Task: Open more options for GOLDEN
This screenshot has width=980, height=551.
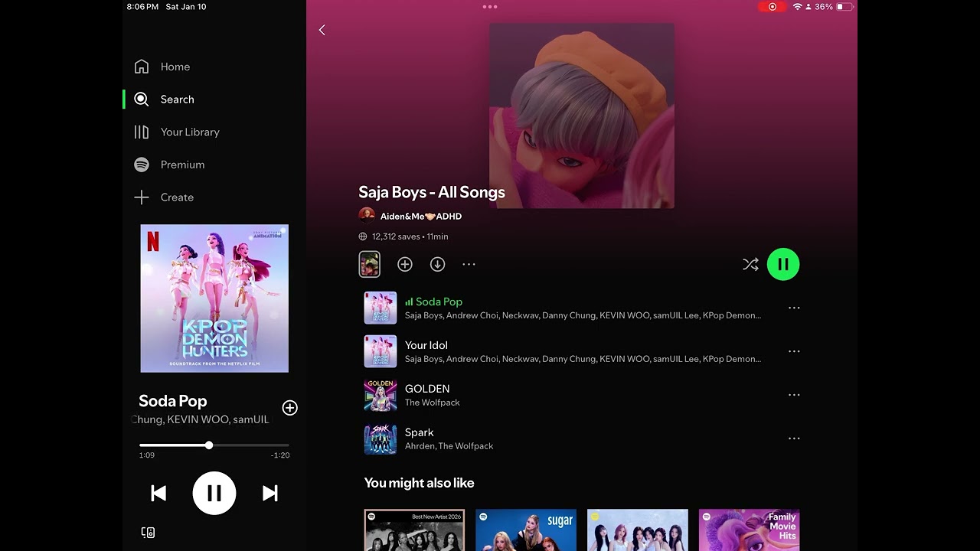Action: pos(794,395)
